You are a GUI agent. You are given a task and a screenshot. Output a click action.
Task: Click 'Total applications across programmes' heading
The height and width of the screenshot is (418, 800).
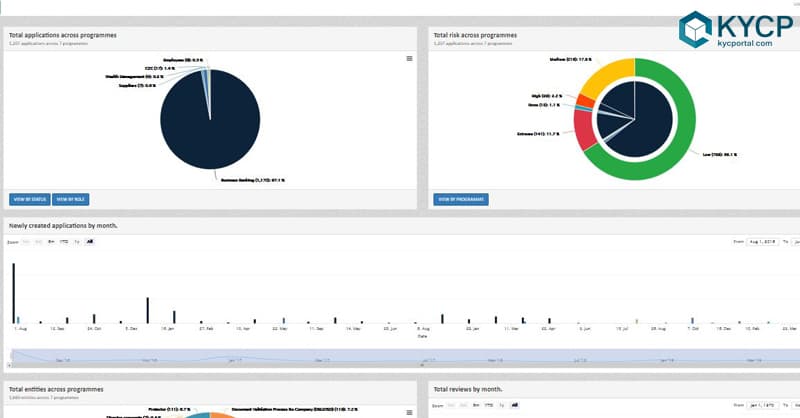click(63, 35)
